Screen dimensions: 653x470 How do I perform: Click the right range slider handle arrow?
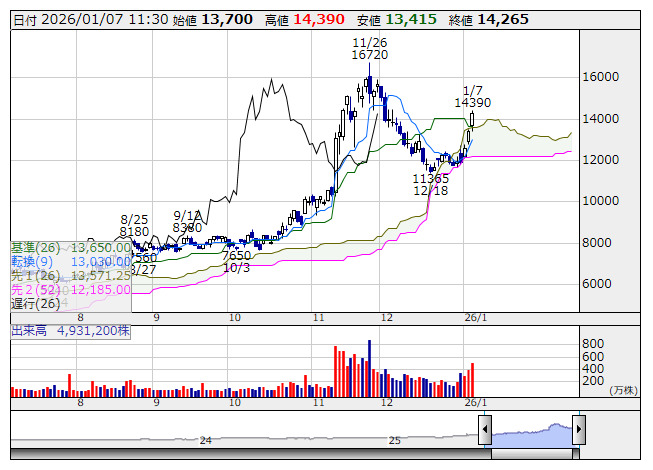[x=579, y=429]
